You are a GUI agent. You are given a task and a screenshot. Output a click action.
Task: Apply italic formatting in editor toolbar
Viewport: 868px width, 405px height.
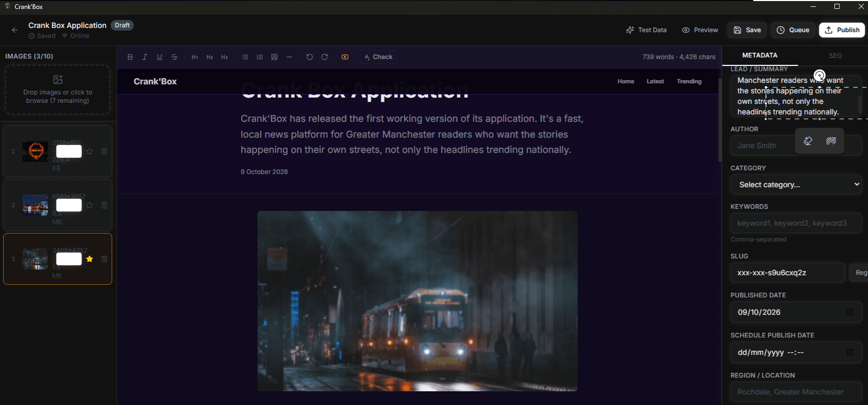[x=145, y=57]
